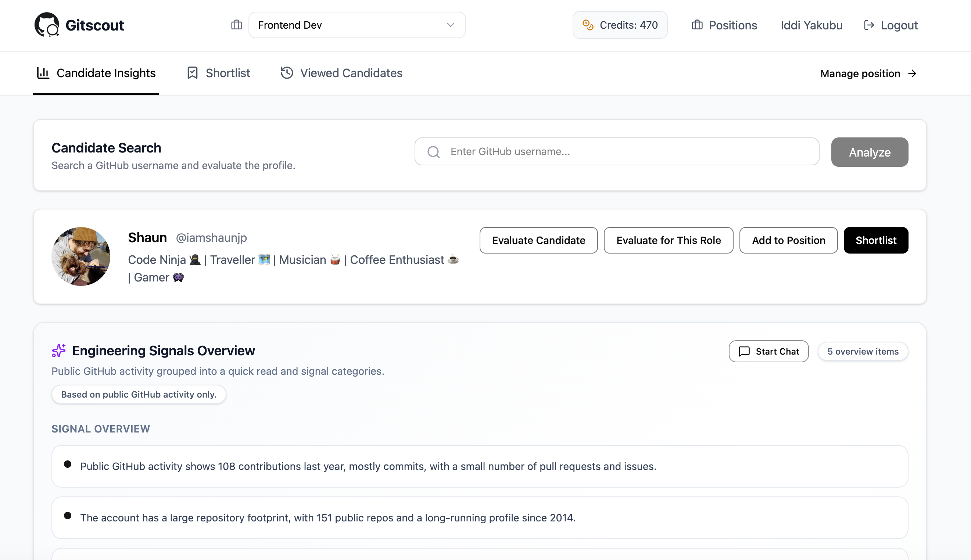The image size is (971, 560).
Task: Click Add to Position button
Action: [788, 240]
